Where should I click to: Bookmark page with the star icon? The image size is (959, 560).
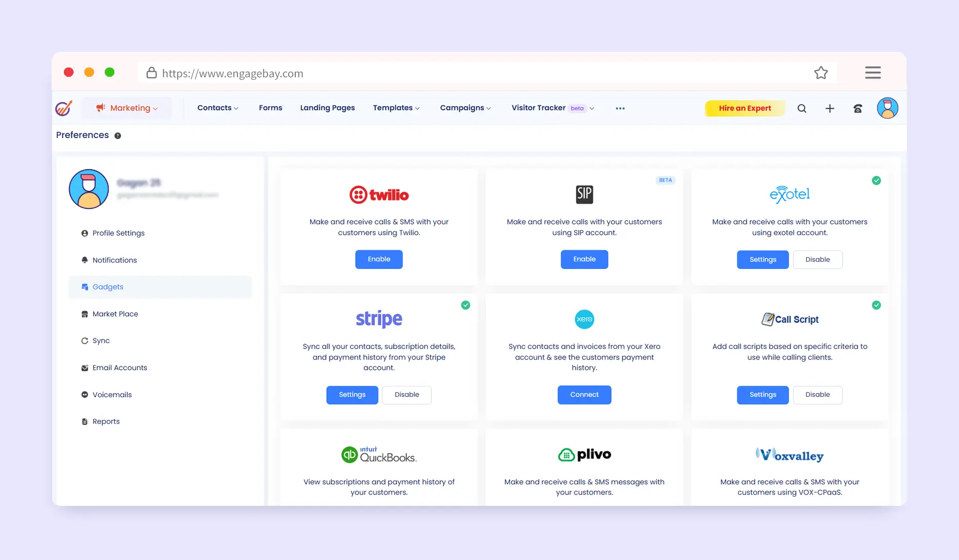(821, 73)
